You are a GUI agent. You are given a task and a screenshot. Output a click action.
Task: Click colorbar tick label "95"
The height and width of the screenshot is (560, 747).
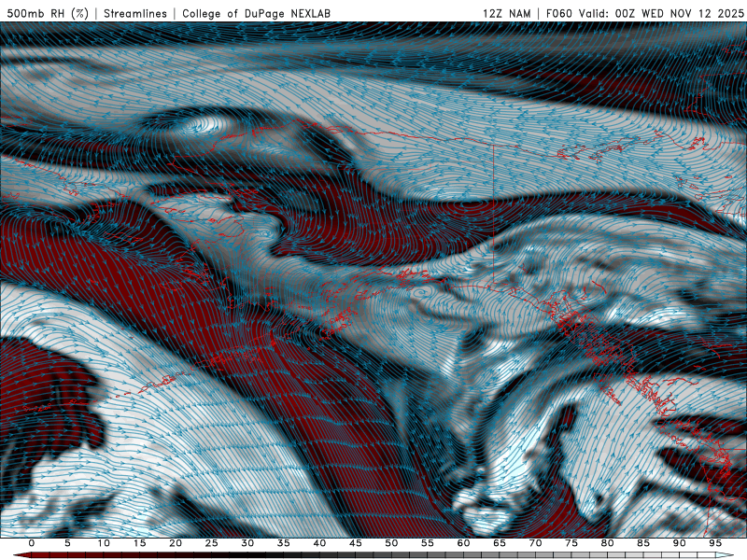click(715, 543)
